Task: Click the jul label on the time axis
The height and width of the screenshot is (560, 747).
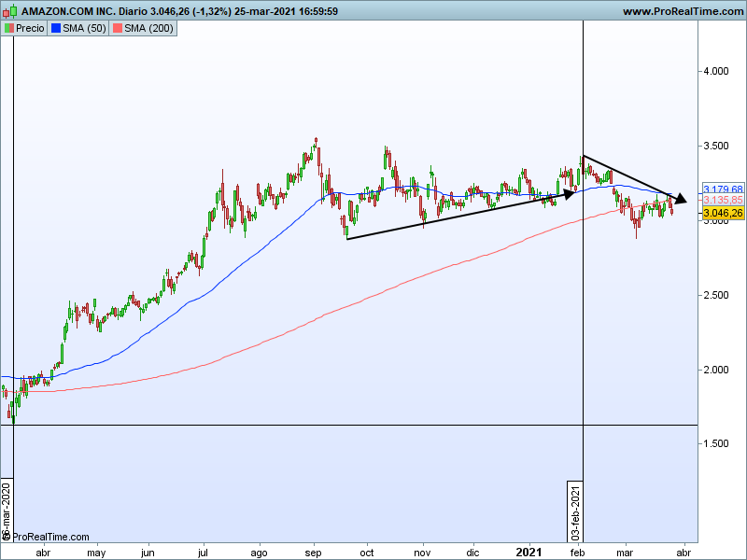Action: [204, 553]
